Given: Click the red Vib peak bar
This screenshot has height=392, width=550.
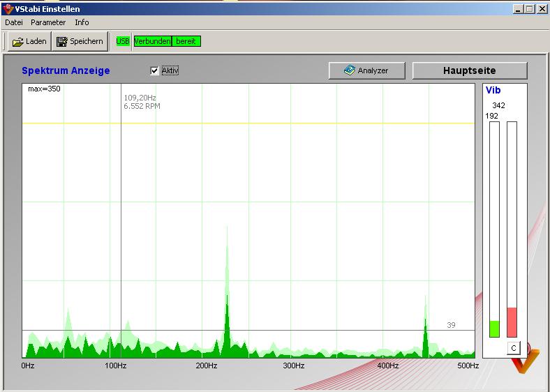Looking at the screenshot, I should [x=512, y=322].
